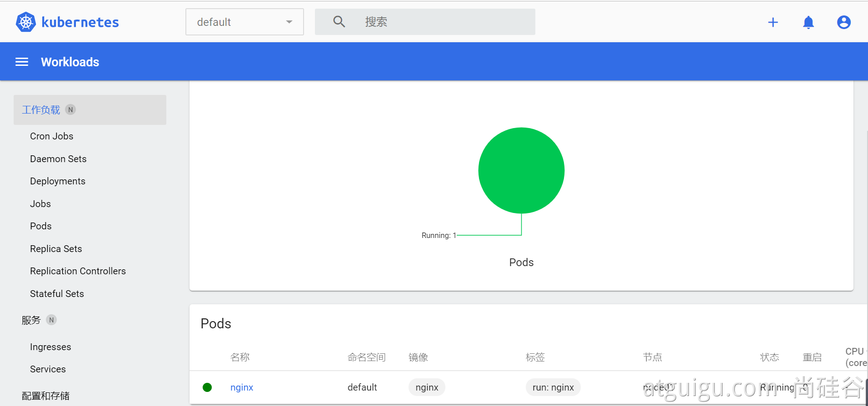Click the N badge beside 工作负载
The height and width of the screenshot is (406, 868).
[70, 109]
